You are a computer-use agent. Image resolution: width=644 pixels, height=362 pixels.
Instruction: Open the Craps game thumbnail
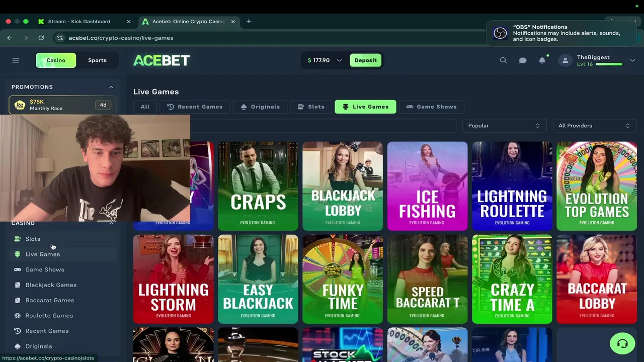pos(258,186)
